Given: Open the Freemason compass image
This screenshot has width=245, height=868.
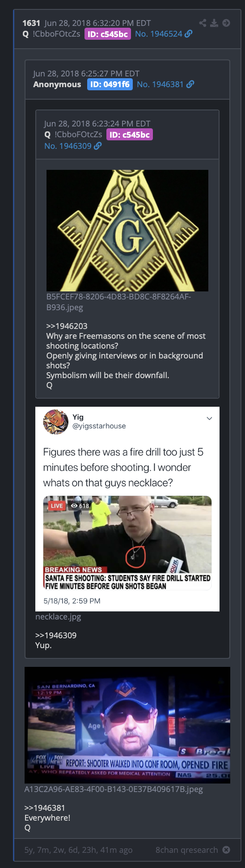Looking at the screenshot, I should [x=127, y=231].
